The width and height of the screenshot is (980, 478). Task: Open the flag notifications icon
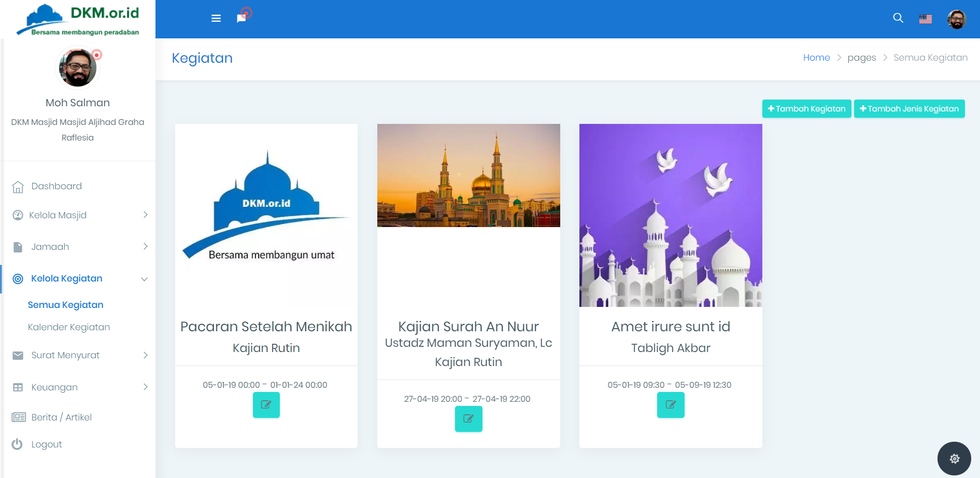242,18
